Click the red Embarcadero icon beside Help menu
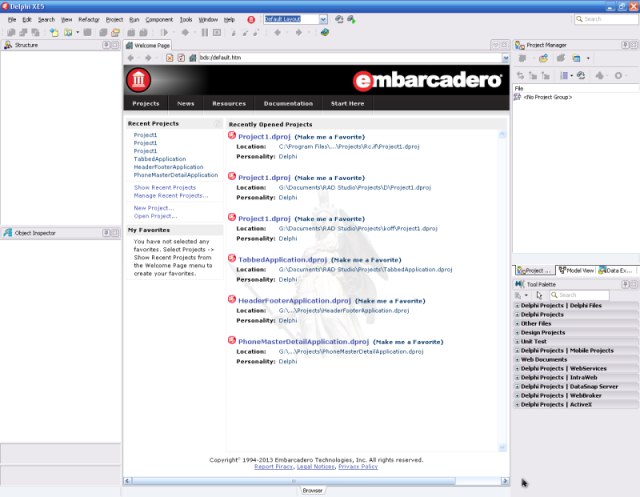This screenshot has width=640, height=497. click(x=251, y=19)
